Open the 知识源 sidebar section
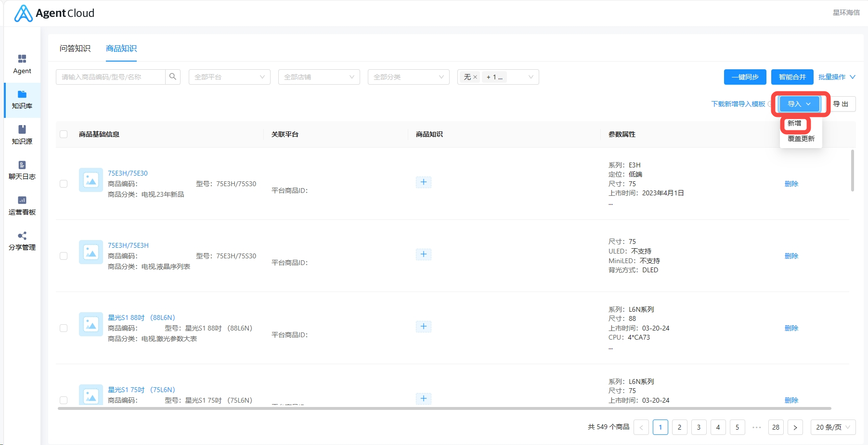 click(22, 135)
